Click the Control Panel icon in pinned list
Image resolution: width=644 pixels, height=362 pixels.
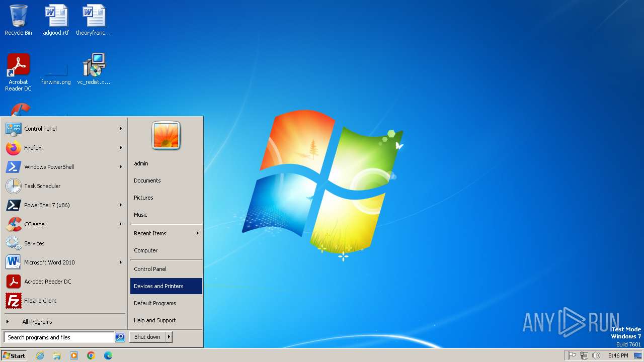(x=14, y=129)
